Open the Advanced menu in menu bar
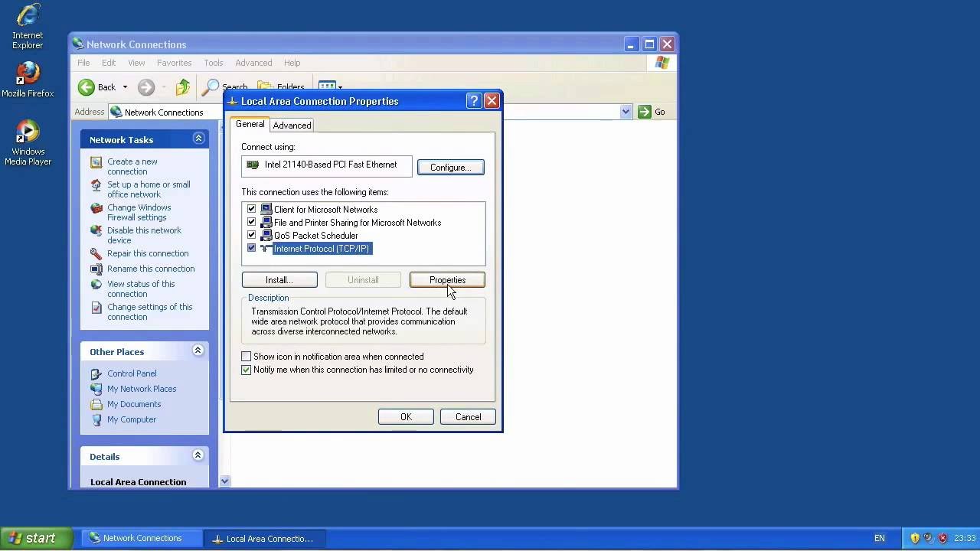 253,63
